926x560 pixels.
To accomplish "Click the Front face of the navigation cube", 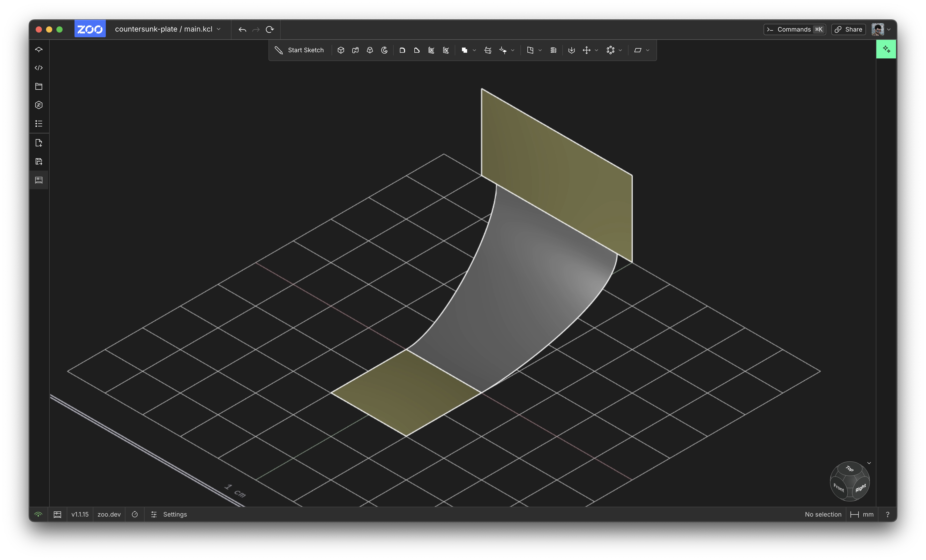I will [839, 488].
